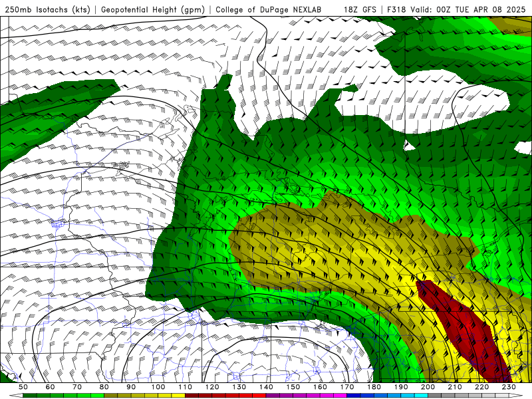Screen dimensions: 532x399
Task: Click the 70 value on the legend
Action: point(77,387)
